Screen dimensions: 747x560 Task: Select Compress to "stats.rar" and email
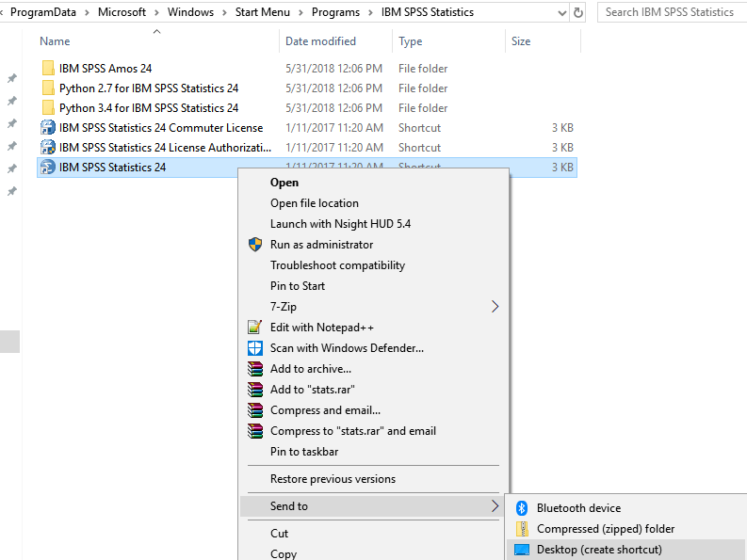click(x=353, y=431)
